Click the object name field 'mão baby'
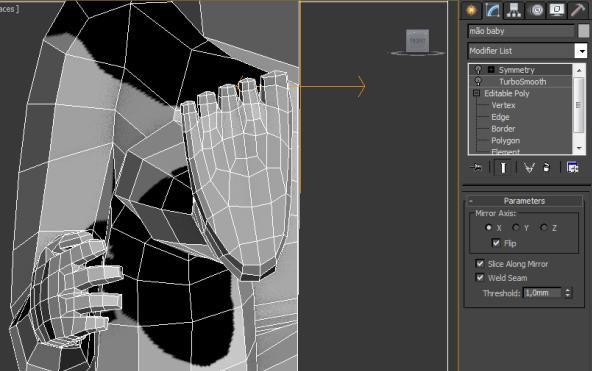The height and width of the screenshot is (371, 592). pos(521,31)
